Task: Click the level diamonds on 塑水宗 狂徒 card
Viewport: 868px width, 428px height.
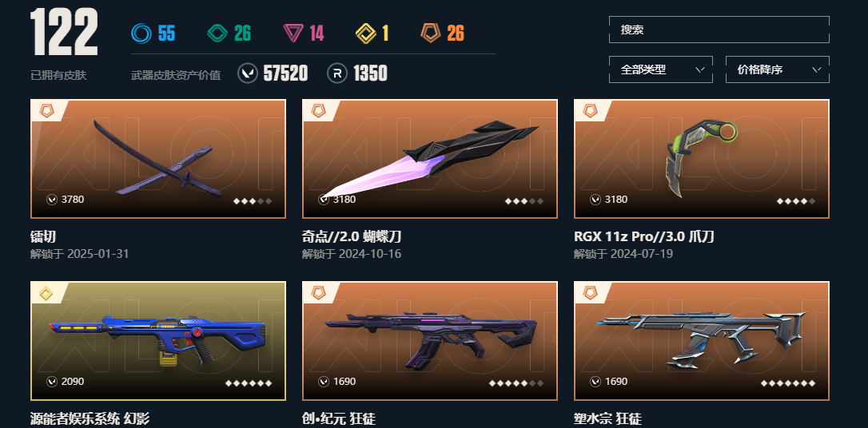Action: tap(788, 382)
